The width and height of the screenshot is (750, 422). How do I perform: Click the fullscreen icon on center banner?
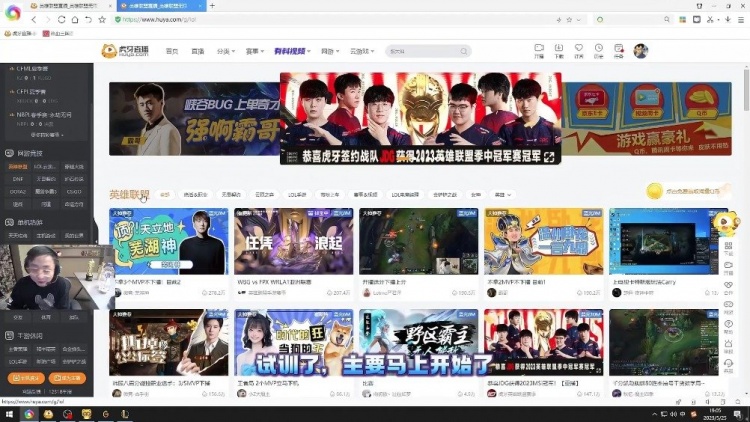coord(549,157)
